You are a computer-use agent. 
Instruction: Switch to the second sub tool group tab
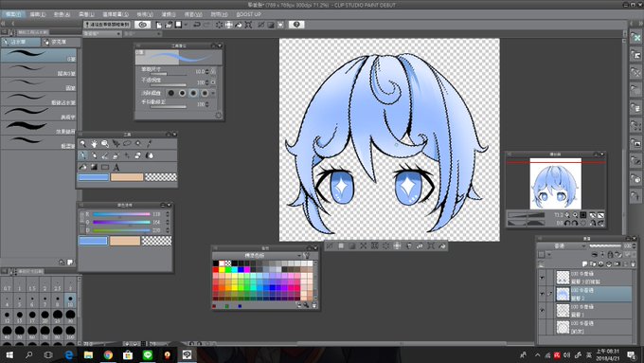(x=60, y=42)
